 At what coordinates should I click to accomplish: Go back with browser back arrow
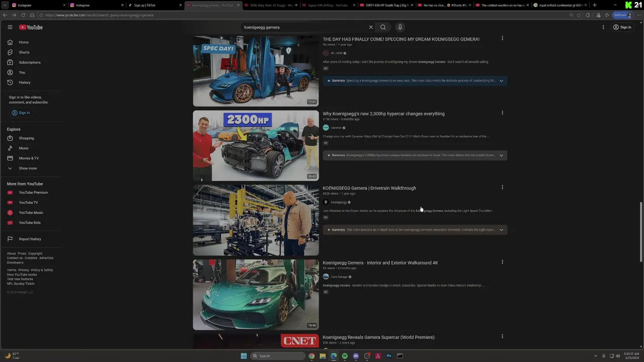tap(5, 15)
